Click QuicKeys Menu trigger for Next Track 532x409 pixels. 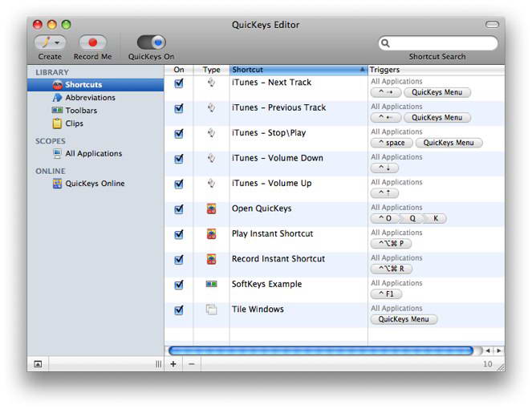click(x=437, y=92)
